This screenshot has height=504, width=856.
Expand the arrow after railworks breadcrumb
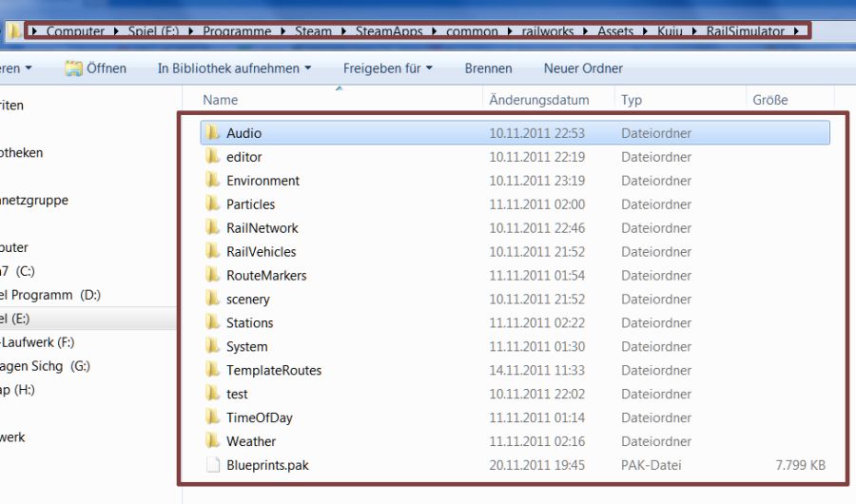[585, 31]
